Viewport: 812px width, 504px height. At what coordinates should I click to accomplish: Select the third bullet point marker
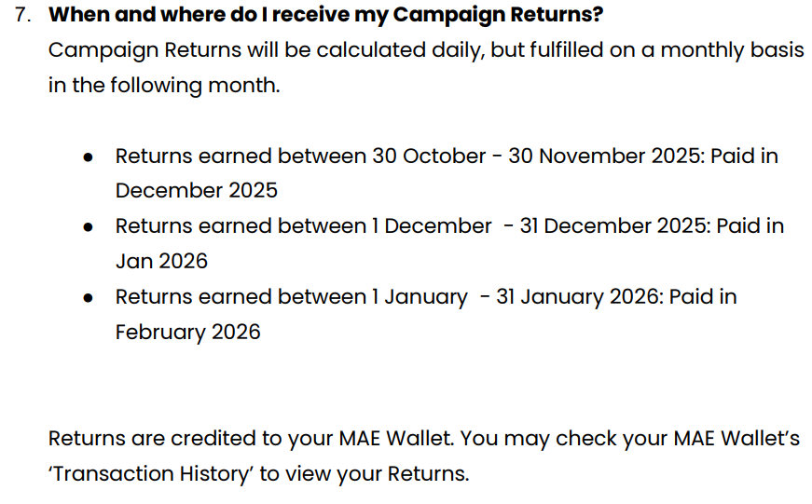click(88, 298)
